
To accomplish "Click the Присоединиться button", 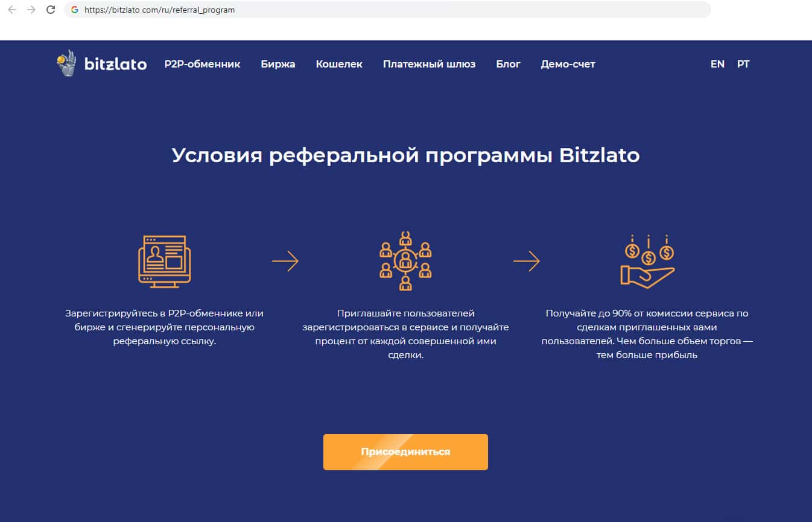I will (x=405, y=452).
